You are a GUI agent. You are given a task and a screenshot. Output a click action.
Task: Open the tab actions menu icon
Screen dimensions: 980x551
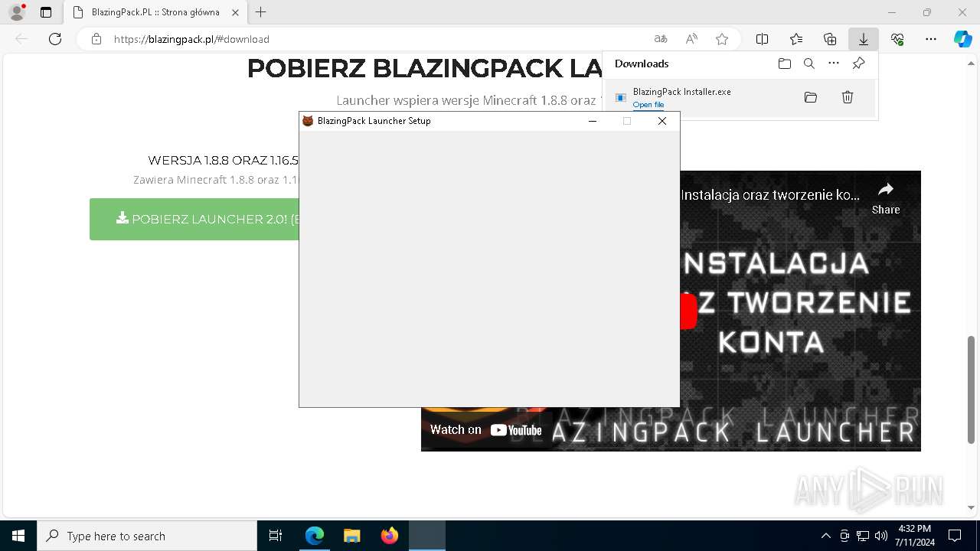point(46,12)
